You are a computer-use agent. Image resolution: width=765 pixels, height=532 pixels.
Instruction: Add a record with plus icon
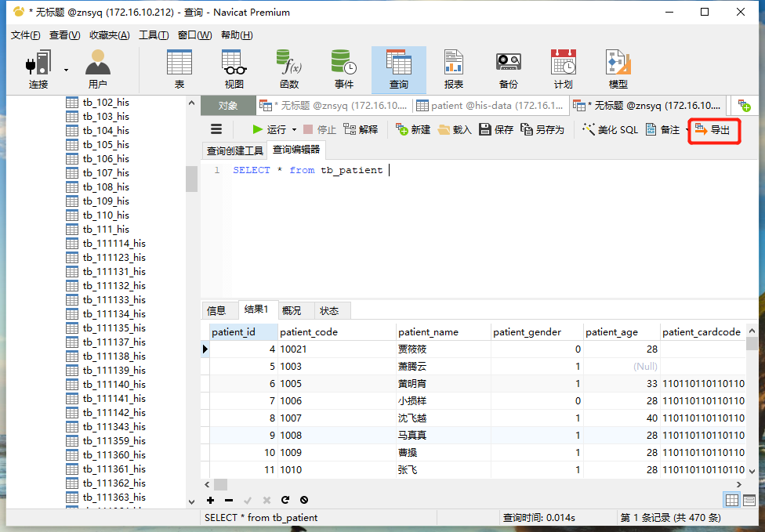[x=210, y=500]
